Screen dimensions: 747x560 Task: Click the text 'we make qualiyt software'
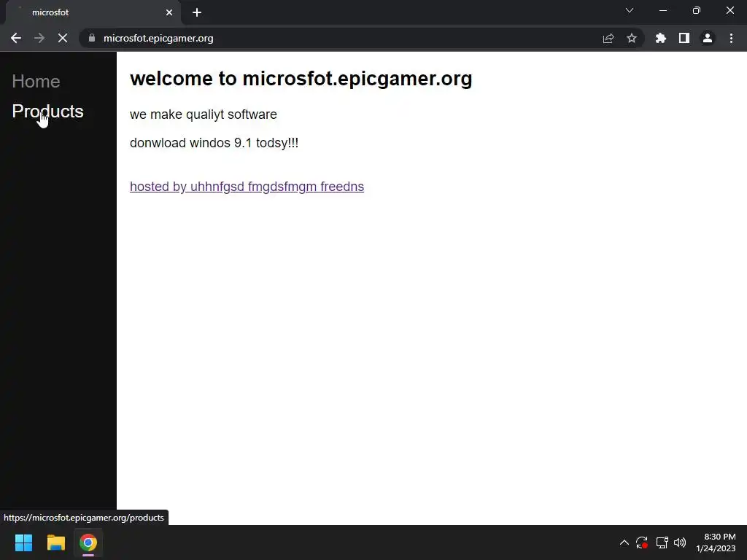pos(204,114)
